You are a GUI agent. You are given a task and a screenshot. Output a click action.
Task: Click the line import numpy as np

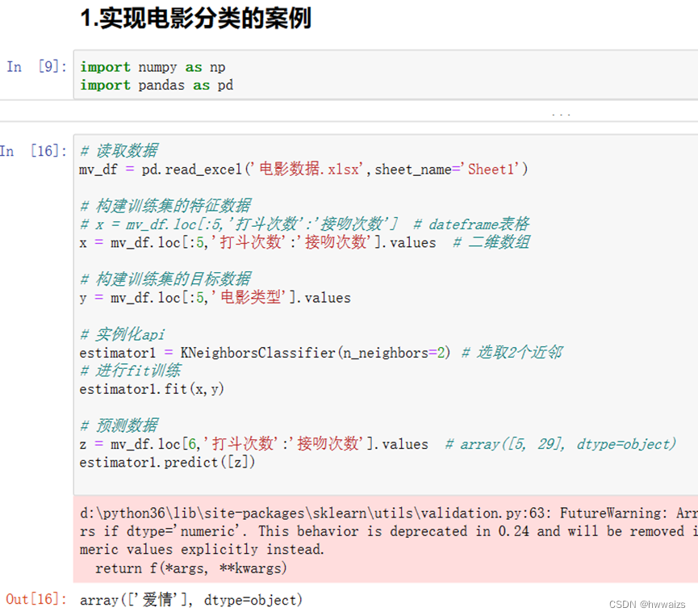pos(153,67)
